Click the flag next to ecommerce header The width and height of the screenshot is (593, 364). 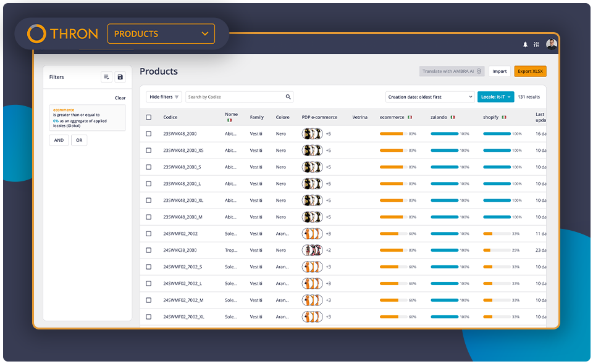410,117
